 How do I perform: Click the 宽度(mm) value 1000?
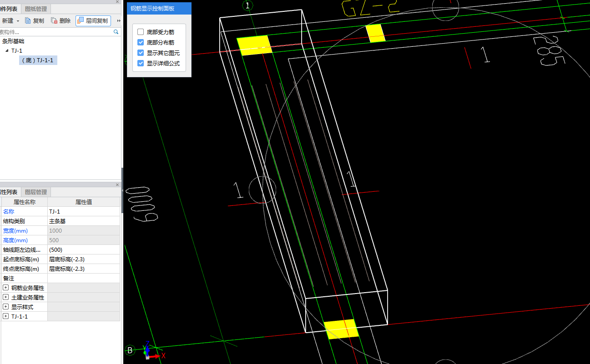pos(84,230)
